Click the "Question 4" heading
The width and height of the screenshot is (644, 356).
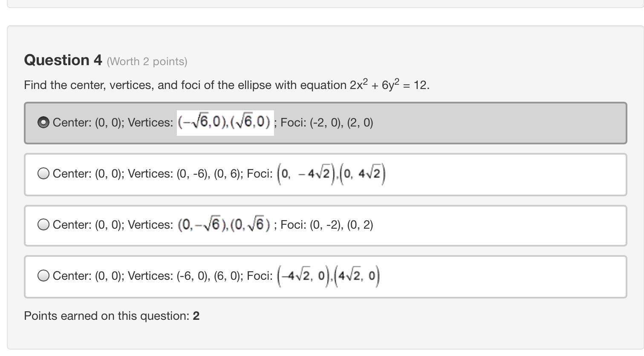coord(63,60)
